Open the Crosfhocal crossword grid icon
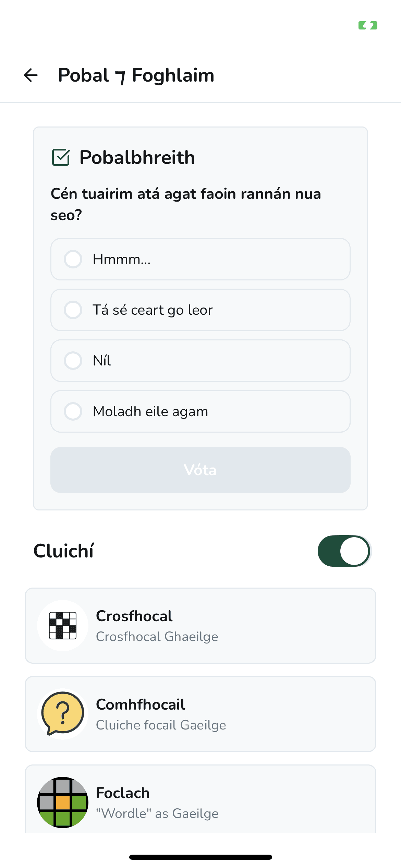401x868 pixels. point(63,626)
